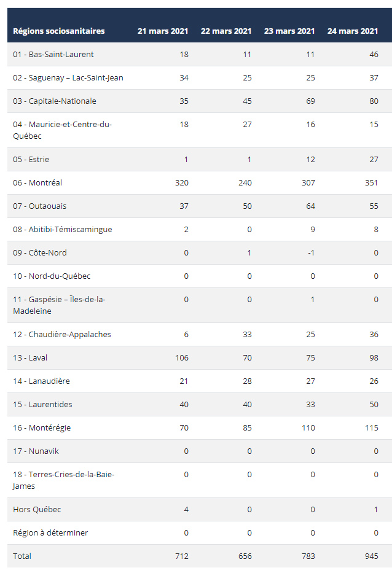Click the Région à déterminer row label
The width and height of the screenshot is (392, 573).
[x=50, y=533]
